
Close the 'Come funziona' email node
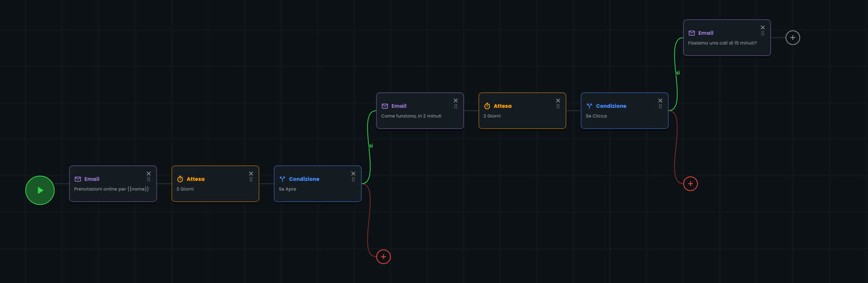click(456, 101)
